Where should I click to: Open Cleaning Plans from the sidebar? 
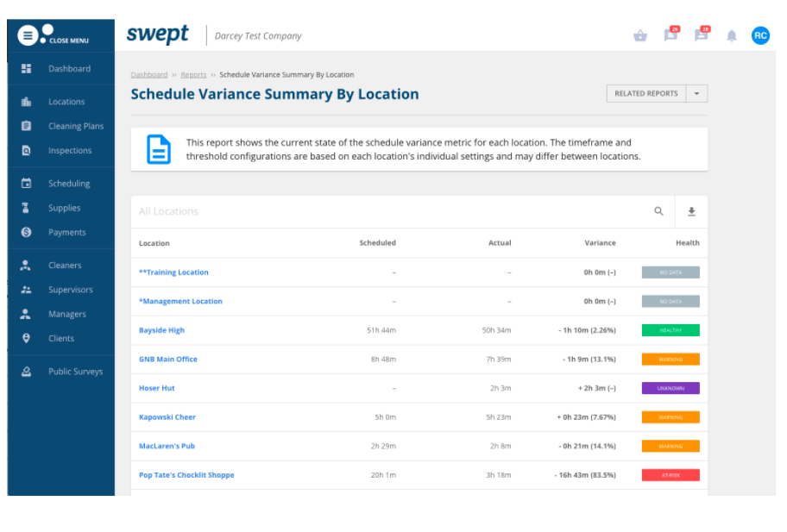pos(76,127)
